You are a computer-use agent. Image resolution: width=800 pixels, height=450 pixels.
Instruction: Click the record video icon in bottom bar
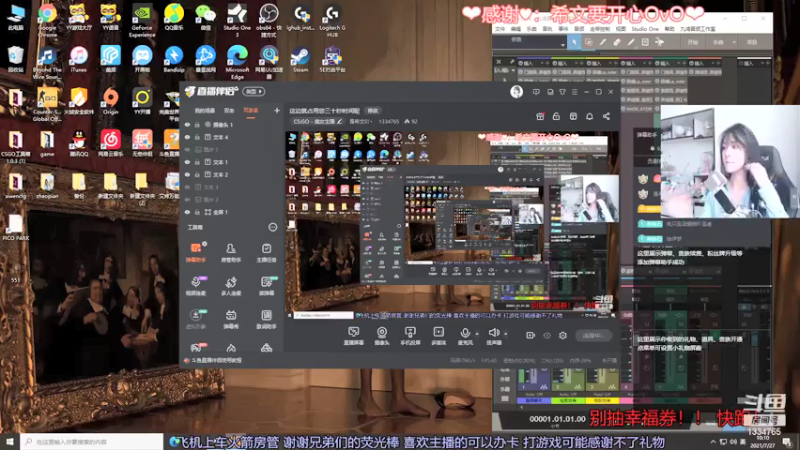(530, 335)
